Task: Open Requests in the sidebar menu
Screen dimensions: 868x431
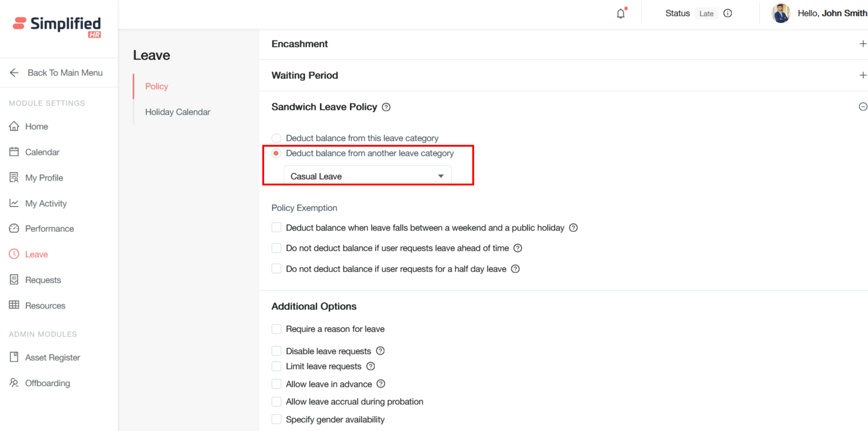Action: (x=43, y=280)
